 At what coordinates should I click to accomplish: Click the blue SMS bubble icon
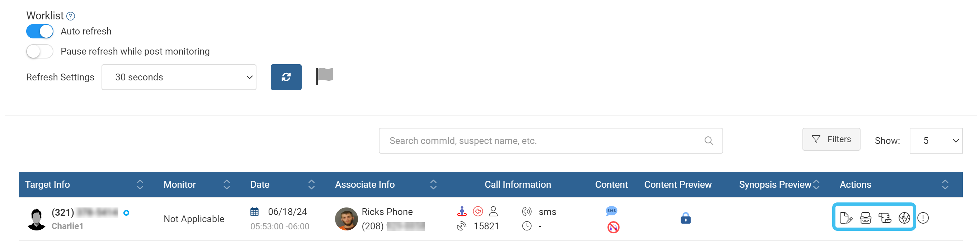click(x=611, y=211)
